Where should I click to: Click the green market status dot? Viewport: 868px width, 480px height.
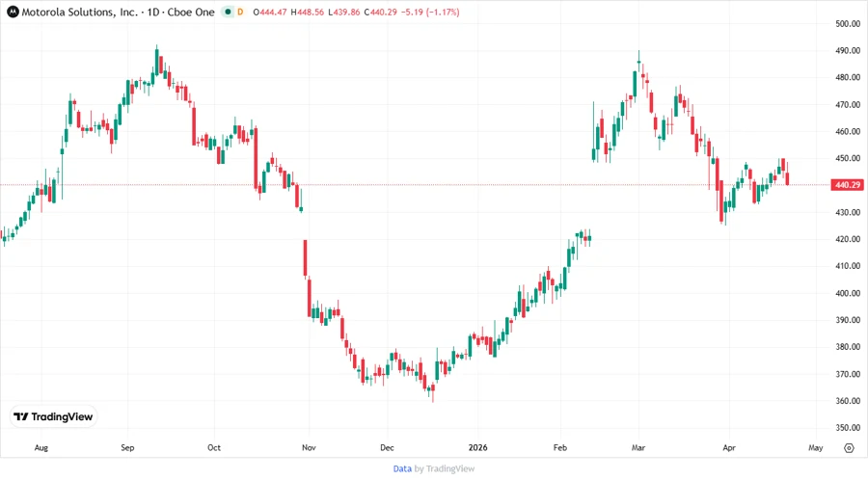click(x=228, y=13)
